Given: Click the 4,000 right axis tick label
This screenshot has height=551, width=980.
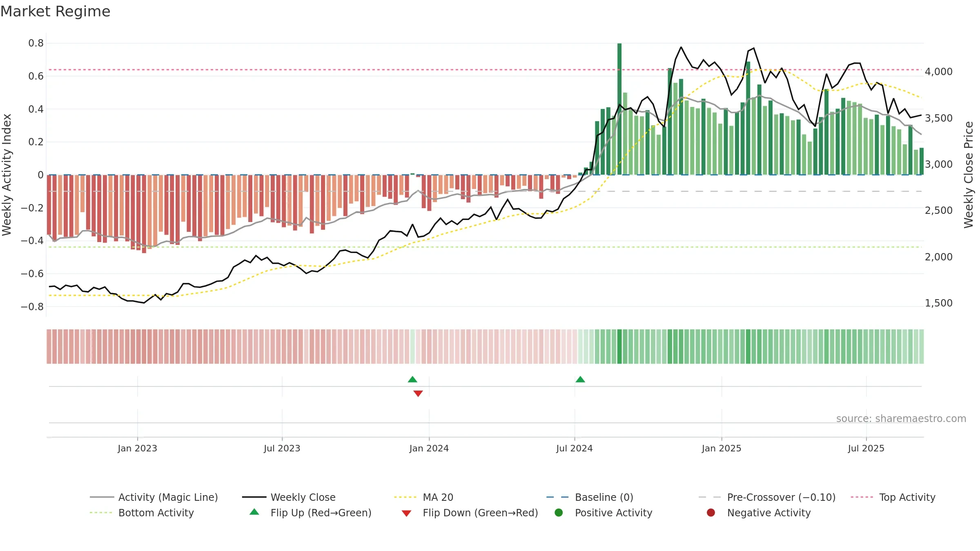Looking at the screenshot, I should pyautogui.click(x=939, y=72).
